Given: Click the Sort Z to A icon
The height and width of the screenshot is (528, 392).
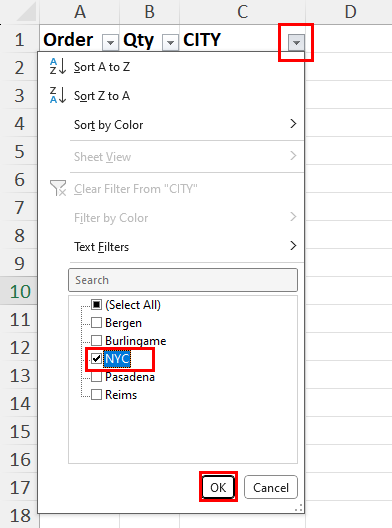Looking at the screenshot, I should click(x=58, y=95).
